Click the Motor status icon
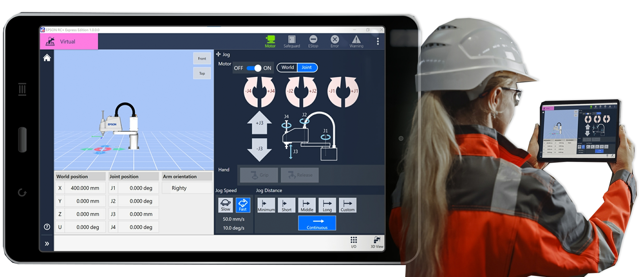Viewport: 644px width, 277px height. [x=270, y=41]
